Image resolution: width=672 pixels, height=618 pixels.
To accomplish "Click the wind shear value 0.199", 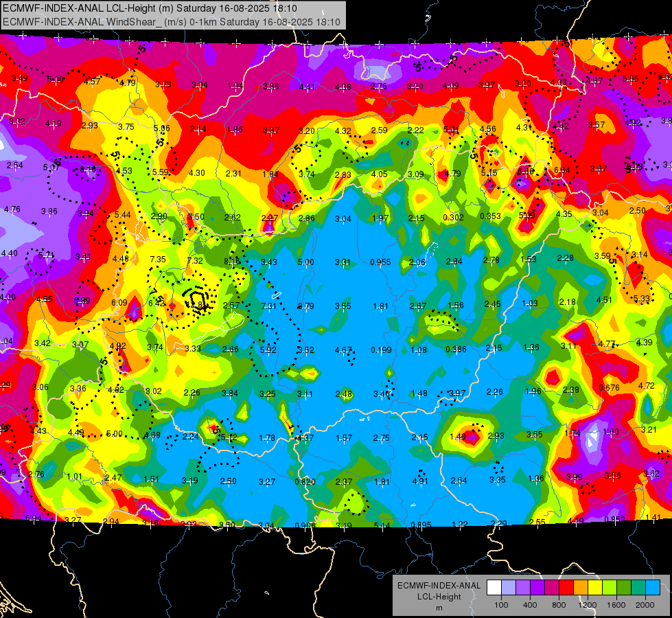I will pos(381,350).
